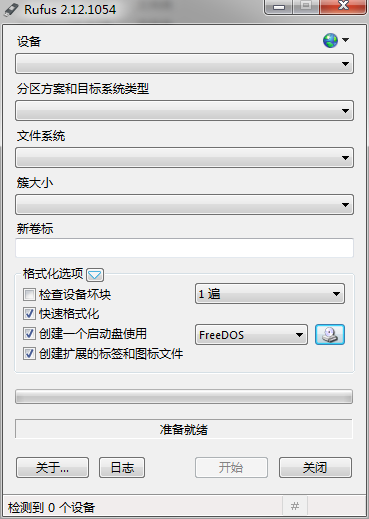The image size is (369, 519).
Task: Open the 簇大小 dropdown
Action: (184, 204)
